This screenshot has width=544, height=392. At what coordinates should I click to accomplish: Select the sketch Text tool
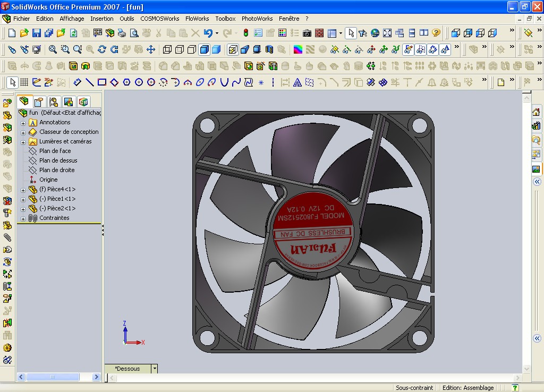pyautogui.click(x=297, y=82)
